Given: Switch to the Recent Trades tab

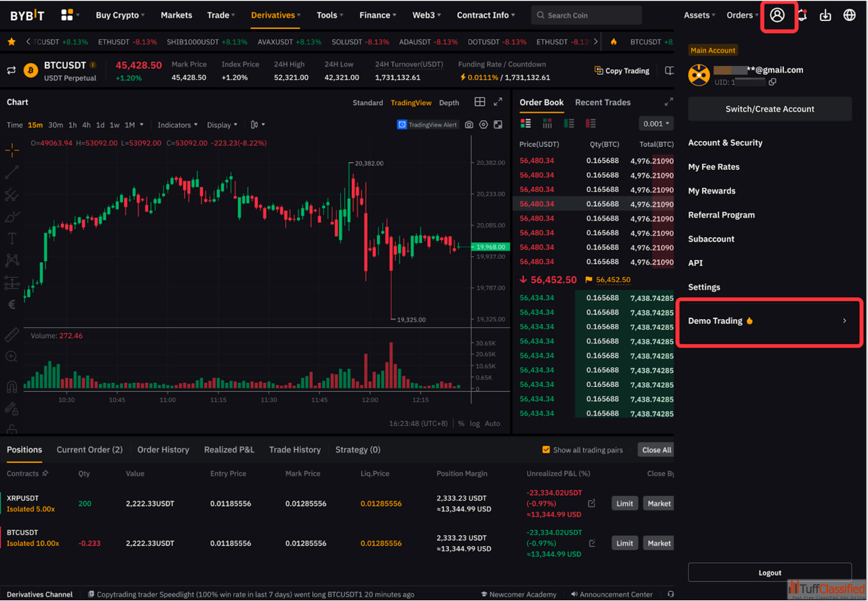Looking at the screenshot, I should 602,102.
